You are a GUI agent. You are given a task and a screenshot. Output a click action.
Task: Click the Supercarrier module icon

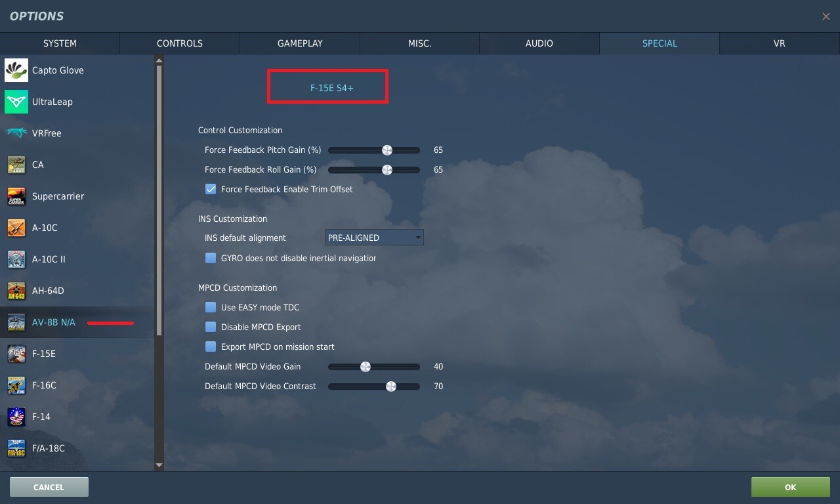point(16,196)
